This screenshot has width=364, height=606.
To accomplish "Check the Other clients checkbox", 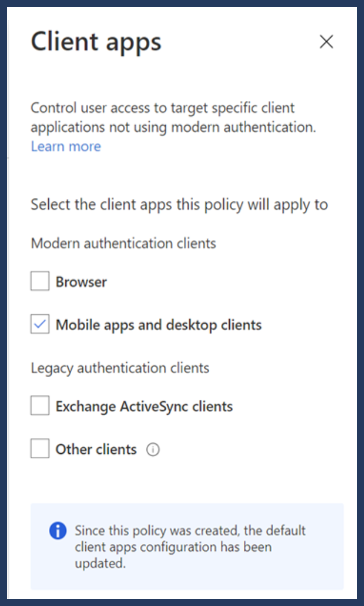I will click(x=40, y=449).
